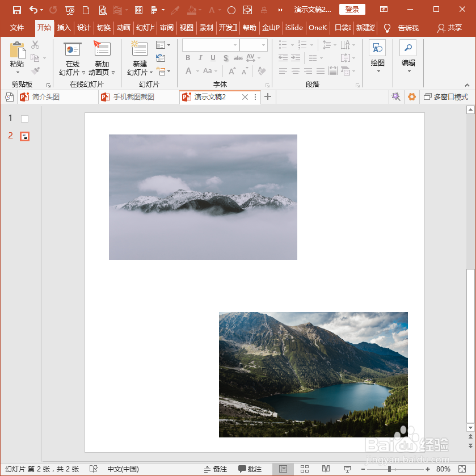Click the new blank document icon
Viewport: 476px width, 476px height.
[86, 10]
